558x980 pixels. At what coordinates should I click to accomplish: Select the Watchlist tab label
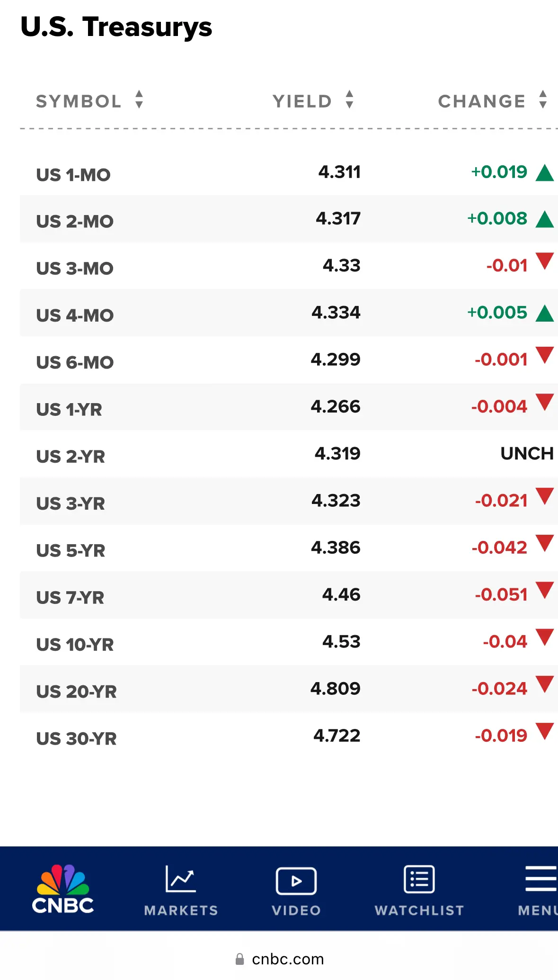click(x=419, y=910)
